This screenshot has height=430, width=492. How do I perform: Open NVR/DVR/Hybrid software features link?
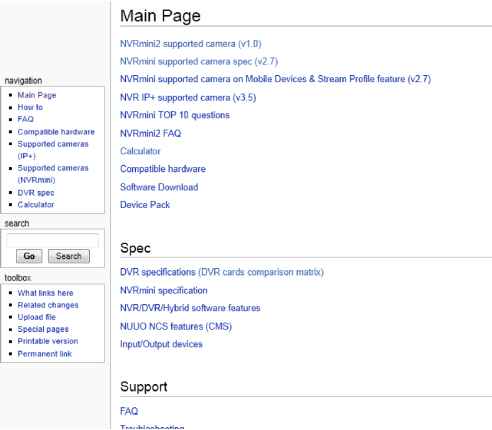[190, 308]
